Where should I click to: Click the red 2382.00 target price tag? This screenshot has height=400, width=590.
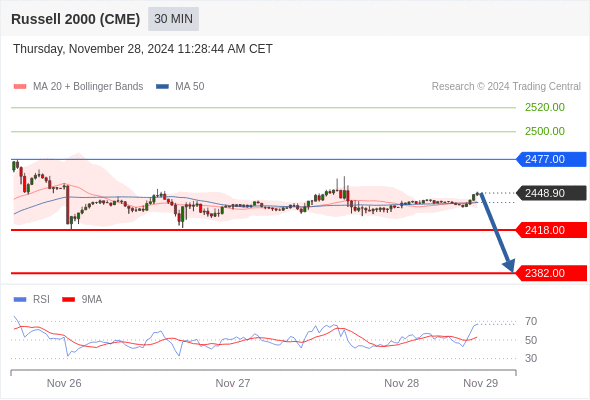point(551,273)
